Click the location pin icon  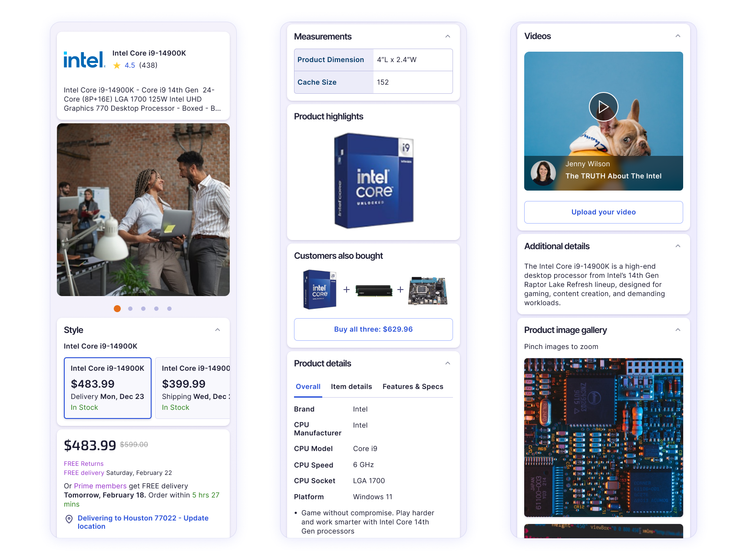(69, 519)
